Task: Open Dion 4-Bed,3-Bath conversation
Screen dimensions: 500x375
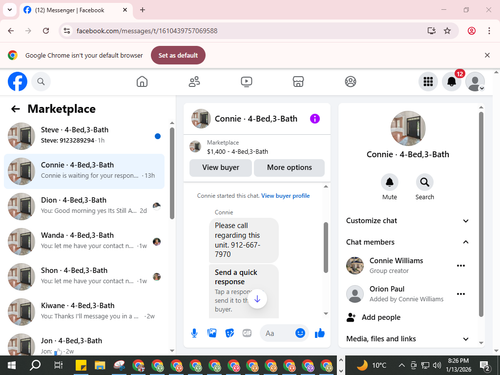Action: tap(84, 206)
